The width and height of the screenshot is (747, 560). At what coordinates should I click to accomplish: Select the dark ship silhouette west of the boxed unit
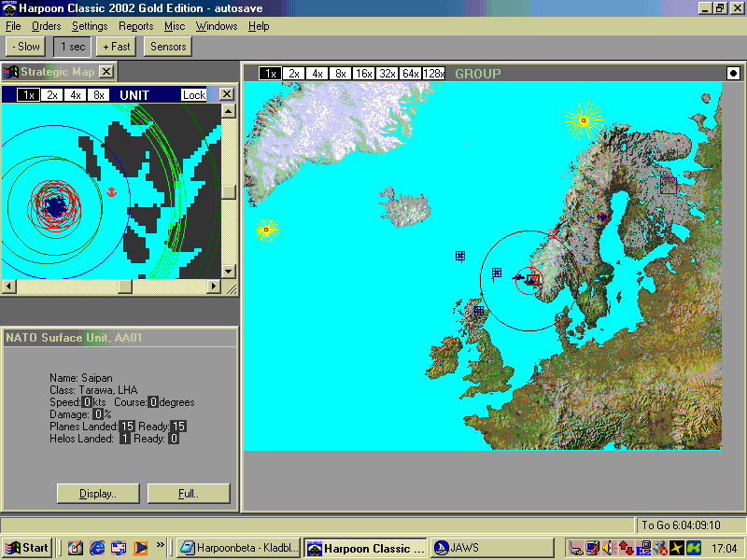[x=518, y=276]
